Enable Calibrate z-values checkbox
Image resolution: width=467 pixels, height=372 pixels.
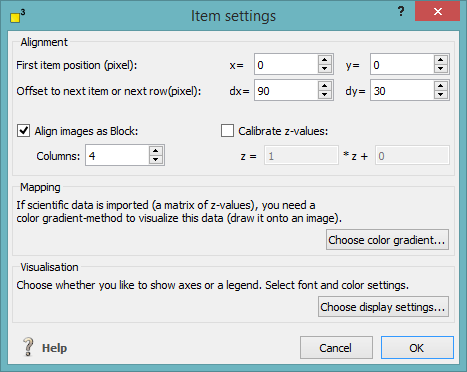point(227,131)
